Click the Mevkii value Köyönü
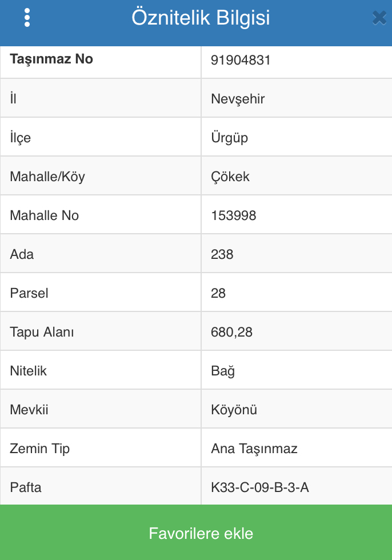Screen dimensions: 392x560 tap(234, 410)
